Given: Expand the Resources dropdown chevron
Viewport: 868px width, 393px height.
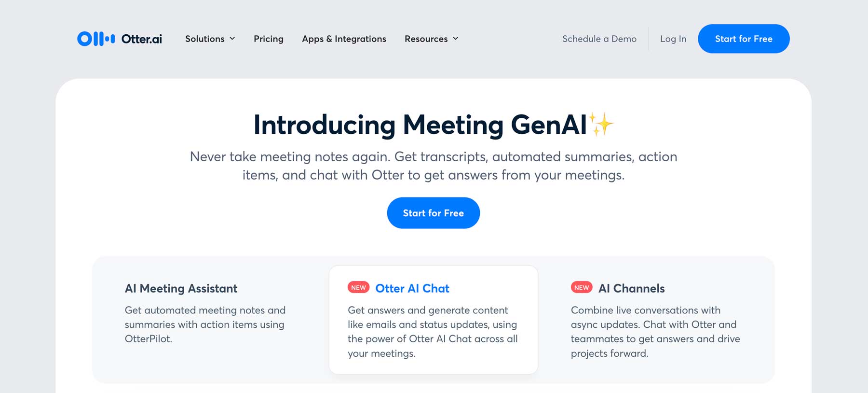Looking at the screenshot, I should pos(456,39).
